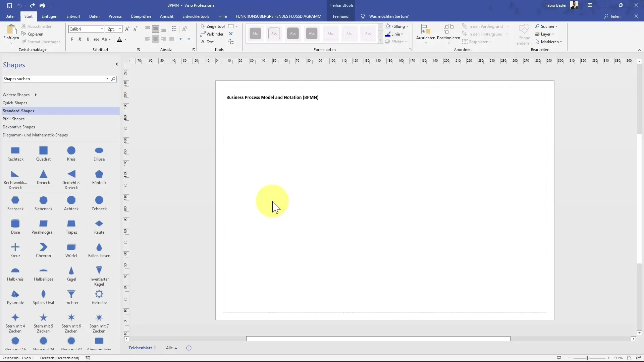Decrease font size with the smaller A icon
This screenshot has width=644, height=362.
click(135, 29)
